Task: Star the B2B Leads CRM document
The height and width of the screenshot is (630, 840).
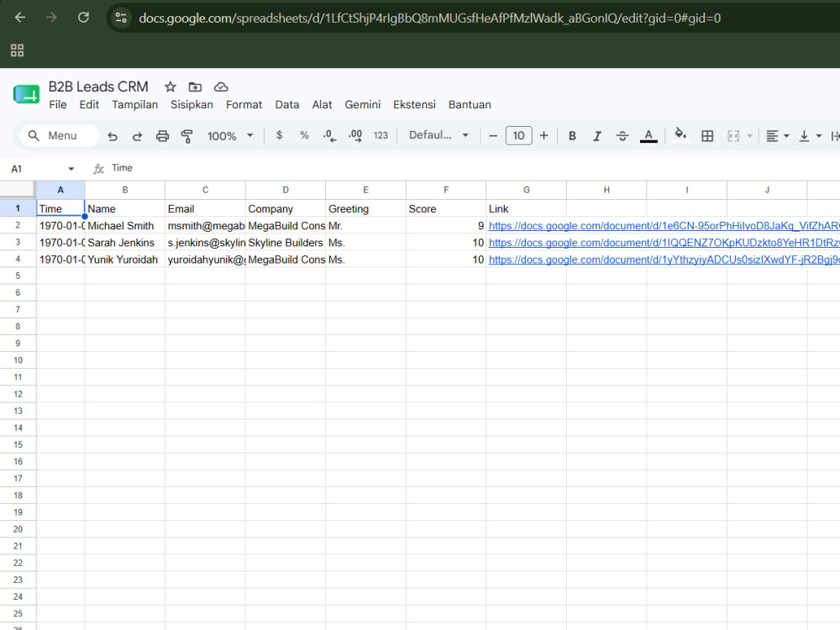Action: (171, 87)
